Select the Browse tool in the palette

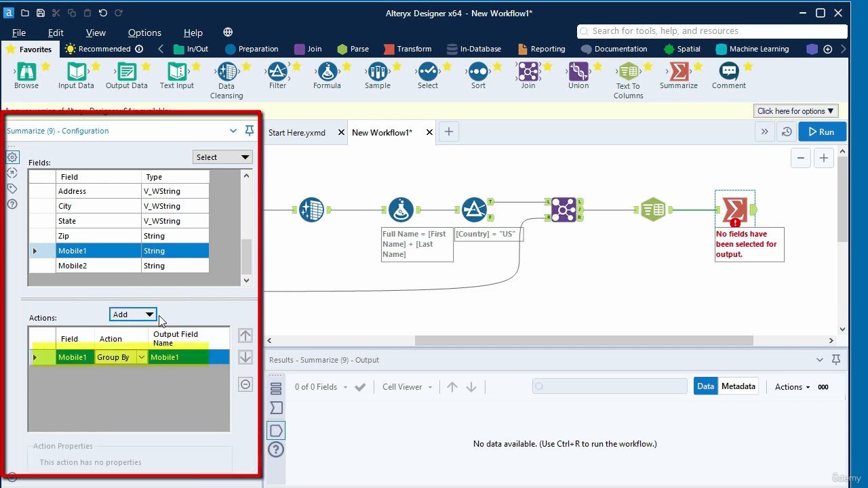pos(26,75)
